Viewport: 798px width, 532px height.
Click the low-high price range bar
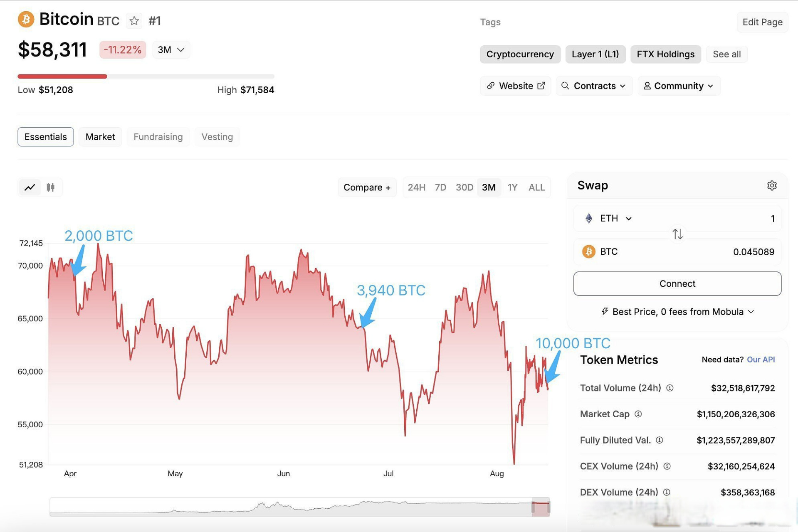coord(146,76)
